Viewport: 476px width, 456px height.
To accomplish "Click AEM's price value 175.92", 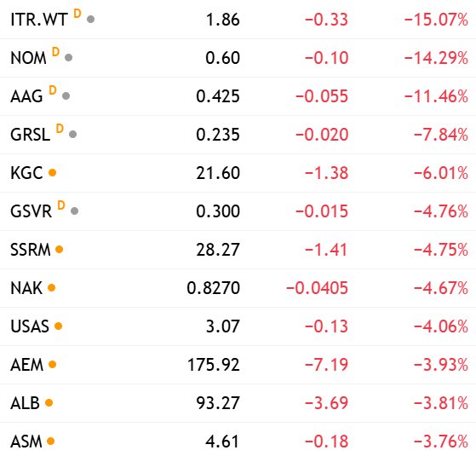I will tap(214, 365).
